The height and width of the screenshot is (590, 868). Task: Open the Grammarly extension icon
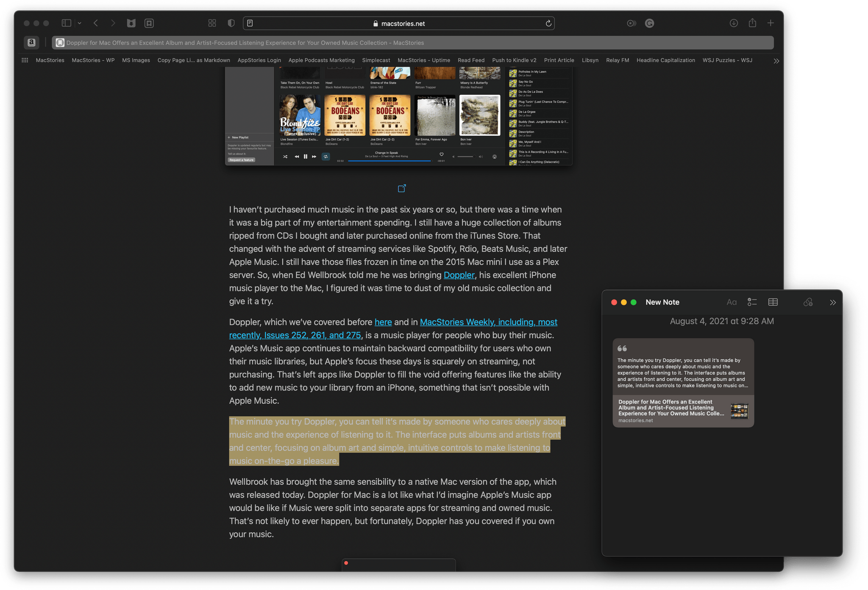649,23
